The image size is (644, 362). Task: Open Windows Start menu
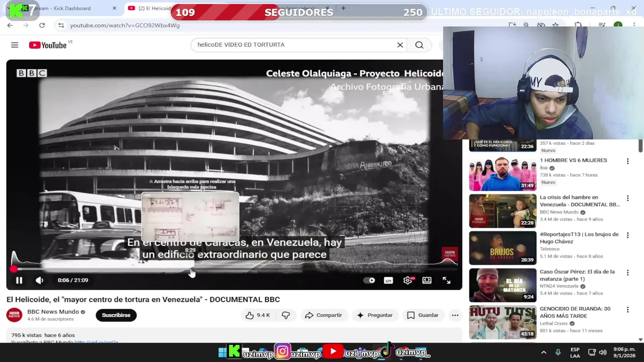pyautogui.click(x=222, y=352)
